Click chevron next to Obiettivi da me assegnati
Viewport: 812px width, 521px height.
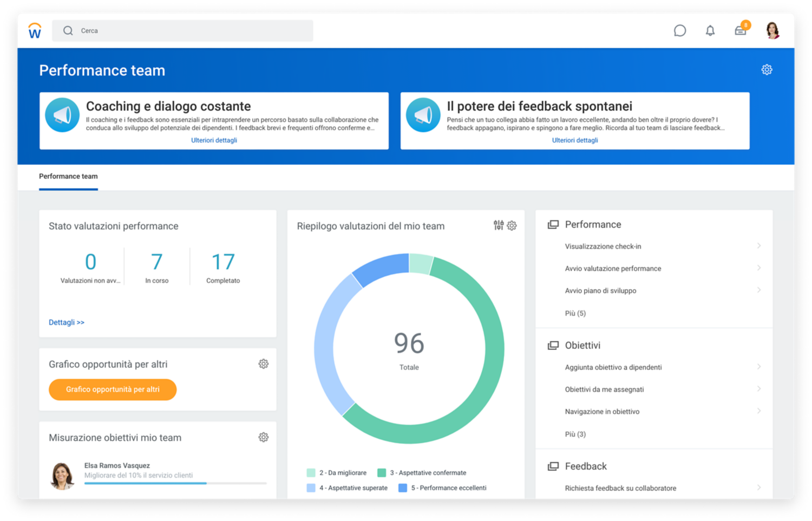[x=759, y=389]
